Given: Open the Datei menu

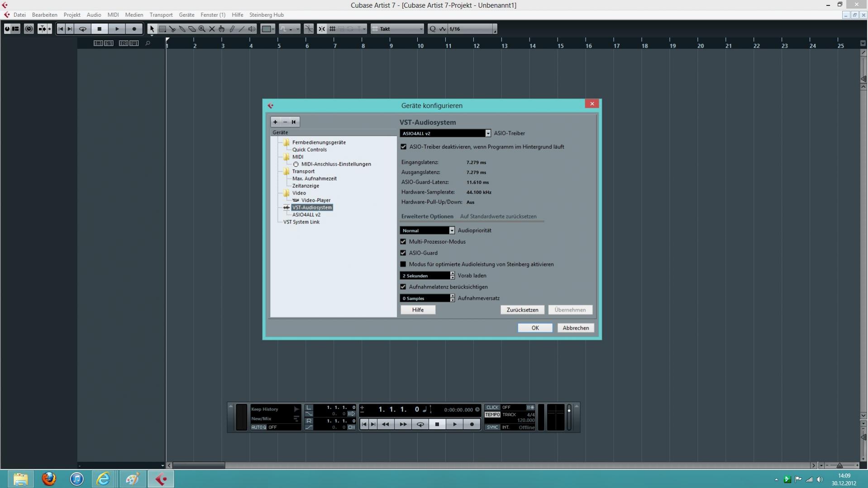Looking at the screenshot, I should pyautogui.click(x=19, y=15).
